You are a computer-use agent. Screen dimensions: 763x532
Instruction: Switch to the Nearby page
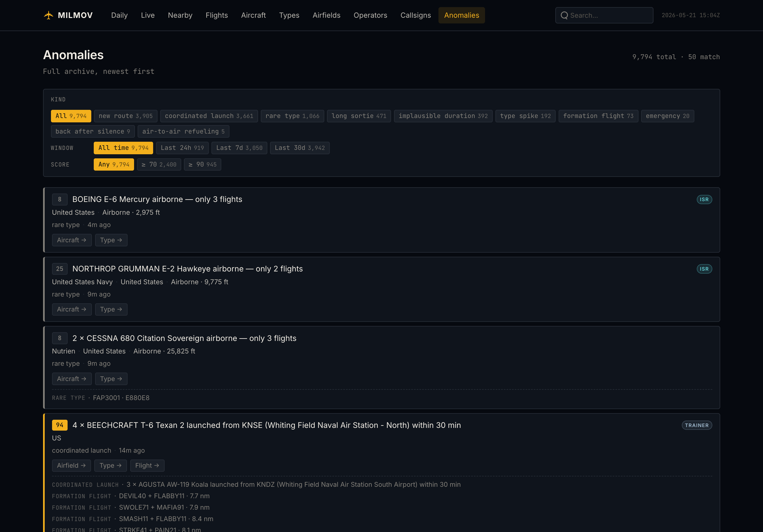coord(180,15)
